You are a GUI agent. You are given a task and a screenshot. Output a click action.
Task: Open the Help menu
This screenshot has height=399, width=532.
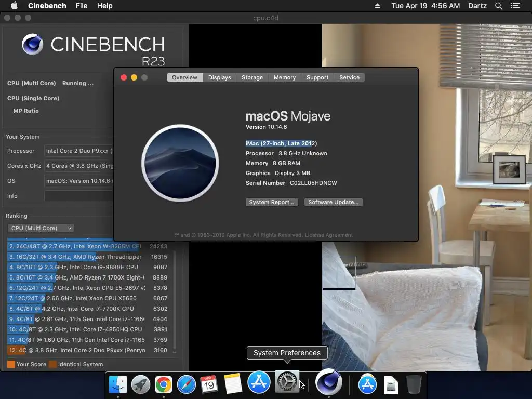[104, 6]
